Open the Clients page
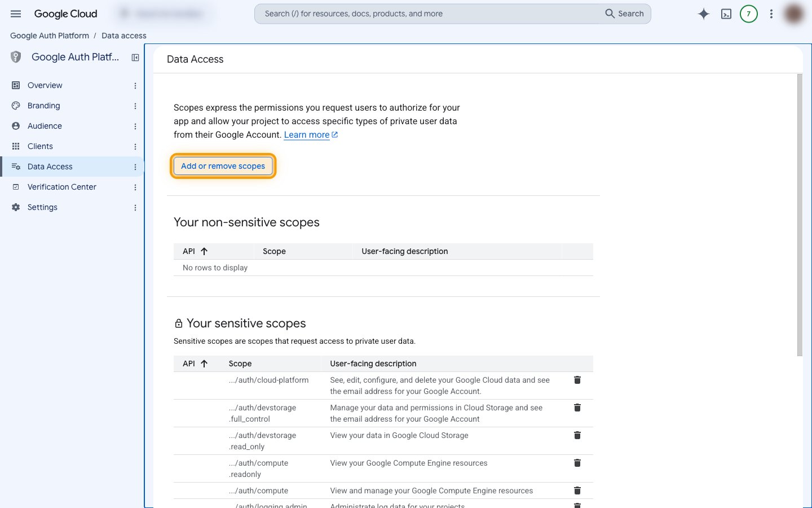This screenshot has height=508, width=812. tap(40, 146)
